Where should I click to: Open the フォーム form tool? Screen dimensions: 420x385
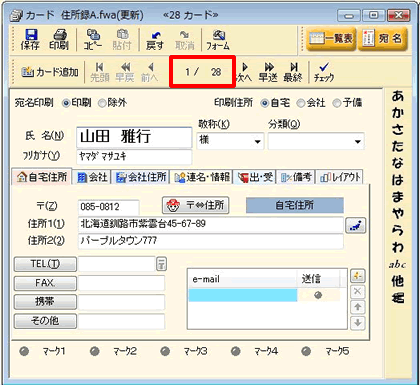(x=218, y=39)
